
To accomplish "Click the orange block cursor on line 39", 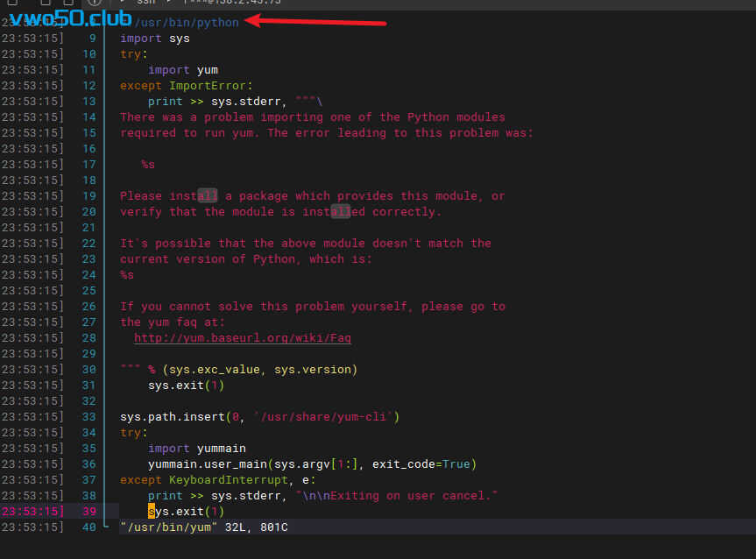I will pos(152,512).
